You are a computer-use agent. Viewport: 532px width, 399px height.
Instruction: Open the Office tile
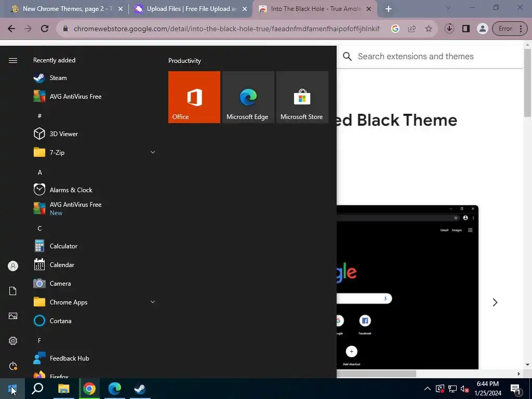pyautogui.click(x=194, y=97)
